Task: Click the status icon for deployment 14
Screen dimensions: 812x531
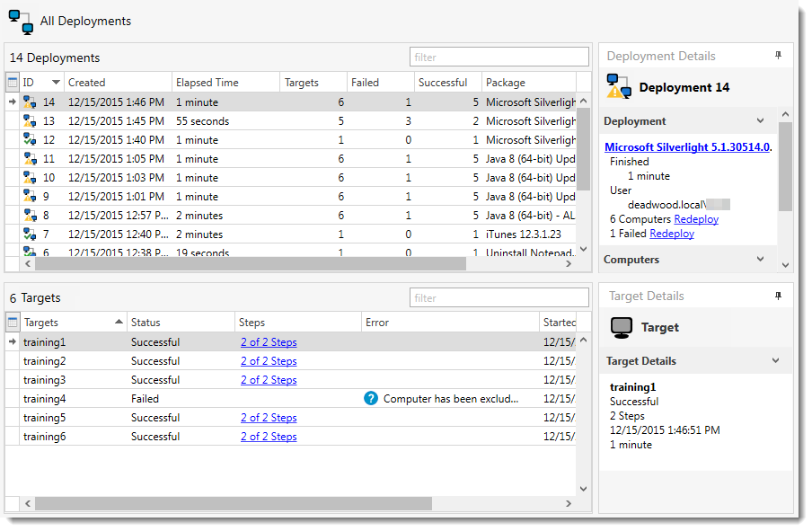Action: (30, 102)
